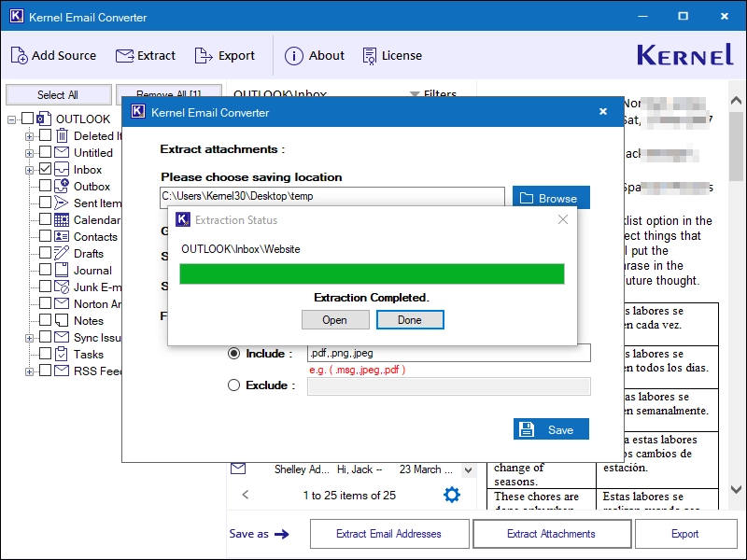This screenshot has height=560, width=747.
Task: Expand the Sync Issues tree node
Action: pos(29,338)
